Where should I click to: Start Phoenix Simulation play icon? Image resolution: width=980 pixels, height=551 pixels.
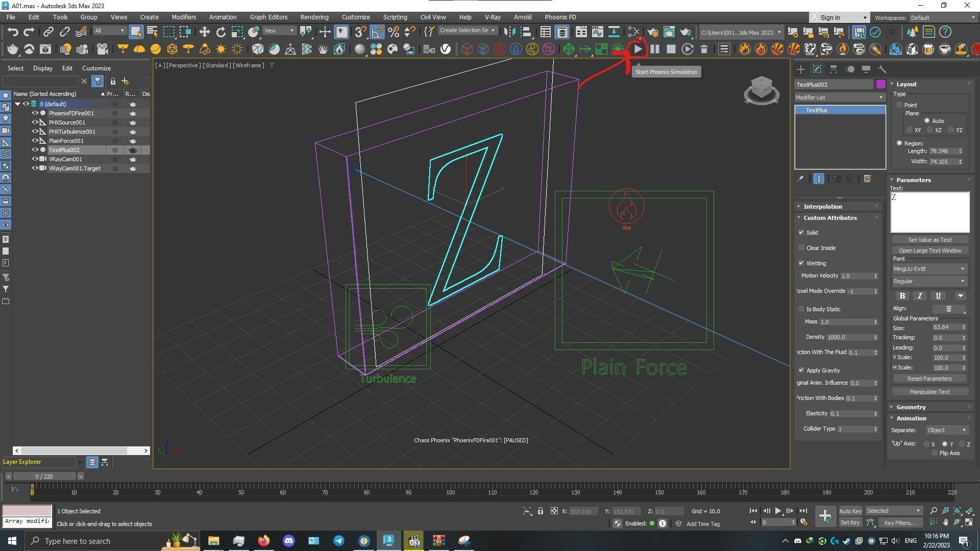pos(638,49)
